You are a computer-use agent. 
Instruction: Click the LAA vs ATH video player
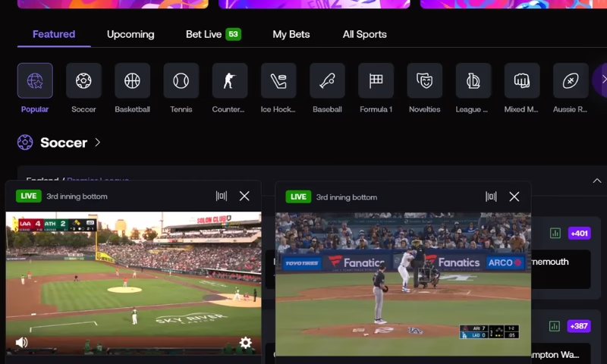click(x=134, y=283)
